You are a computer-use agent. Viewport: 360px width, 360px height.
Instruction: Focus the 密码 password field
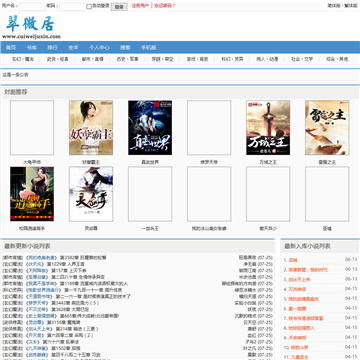point(72,6)
